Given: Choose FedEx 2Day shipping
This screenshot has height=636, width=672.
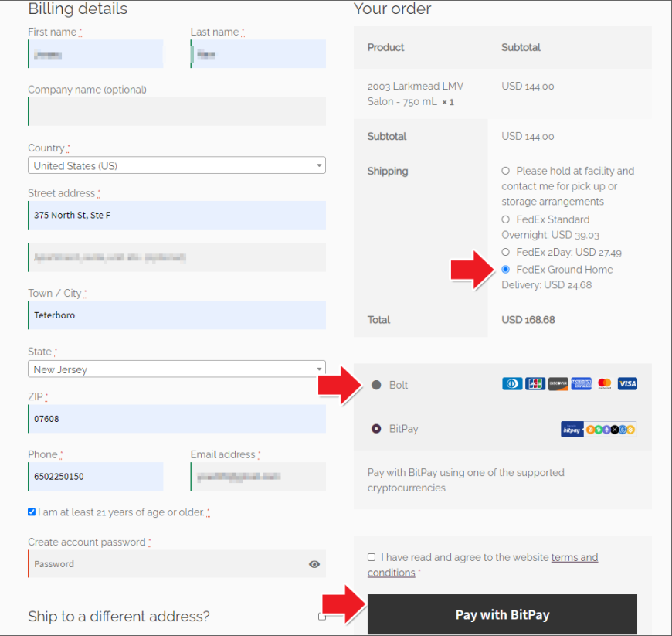Looking at the screenshot, I should (506, 252).
